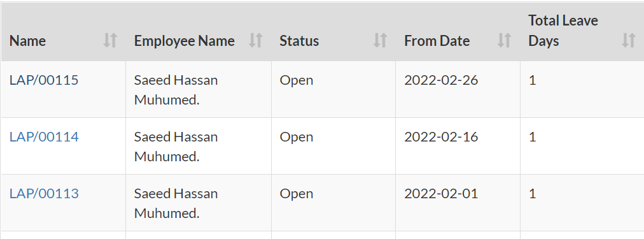Viewport: 644px width, 239px height.
Task: Click sort arrows beside Employee Name
Action: click(x=255, y=41)
